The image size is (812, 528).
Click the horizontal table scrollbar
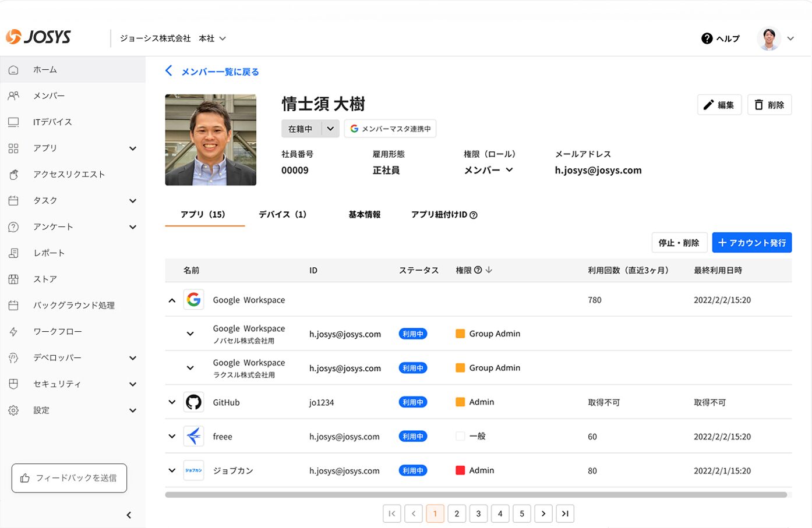pyautogui.click(x=476, y=495)
